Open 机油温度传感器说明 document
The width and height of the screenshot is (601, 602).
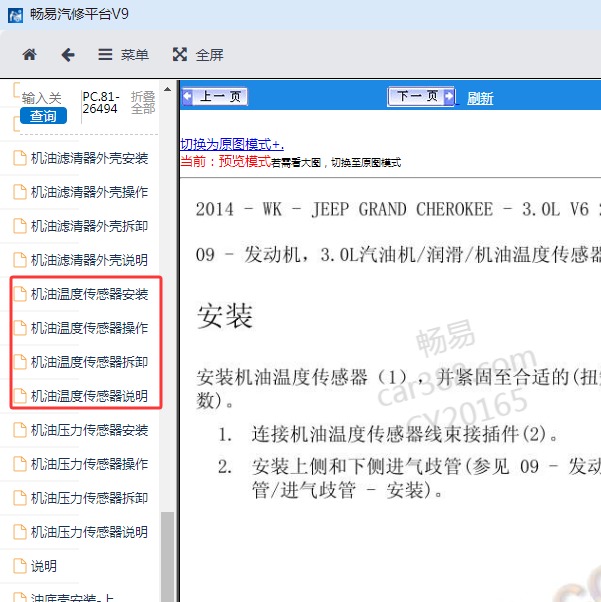pyautogui.click(x=89, y=396)
